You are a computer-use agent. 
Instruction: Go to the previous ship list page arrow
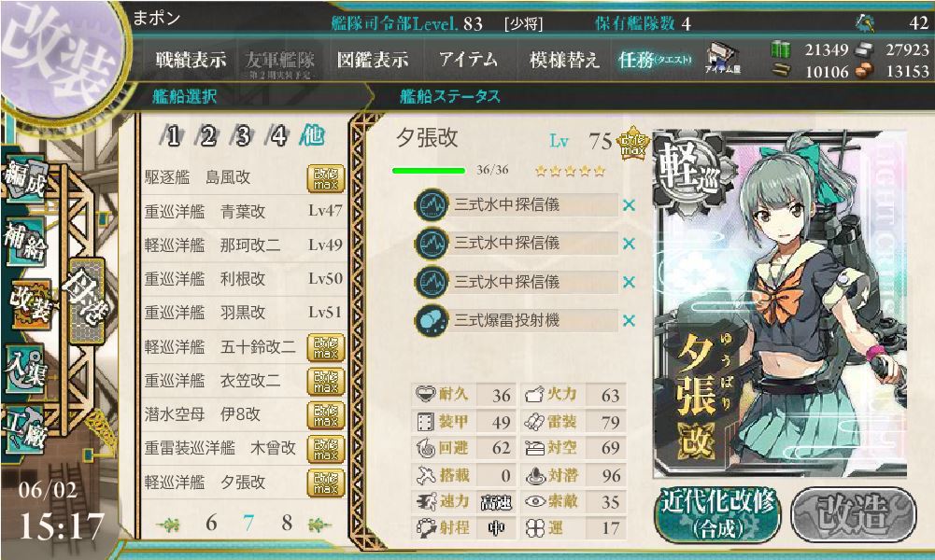click(x=169, y=525)
